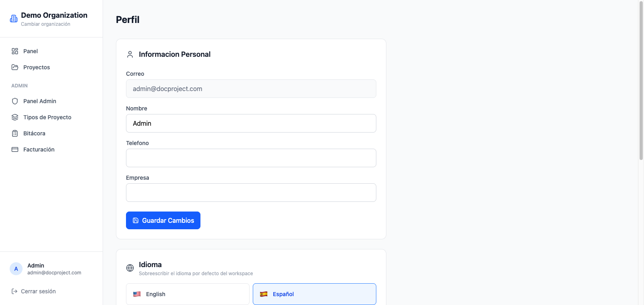644x305 pixels.
Task: Focus the Empresa input box
Action: (x=251, y=193)
